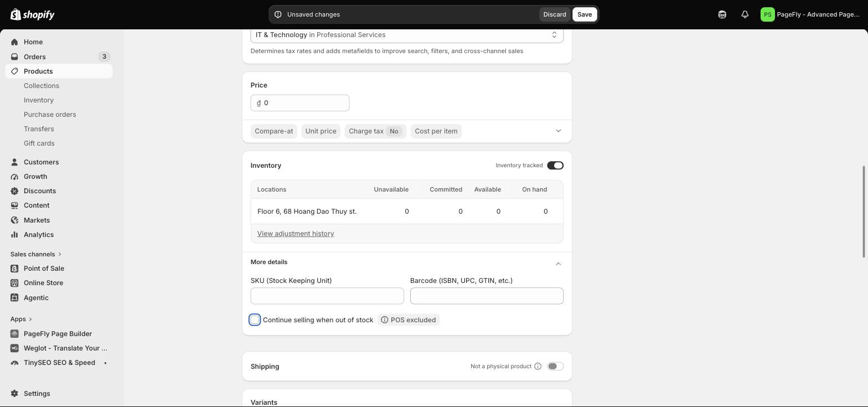The image size is (868, 407).
Task: Click the Online Store icon
Action: [14, 283]
